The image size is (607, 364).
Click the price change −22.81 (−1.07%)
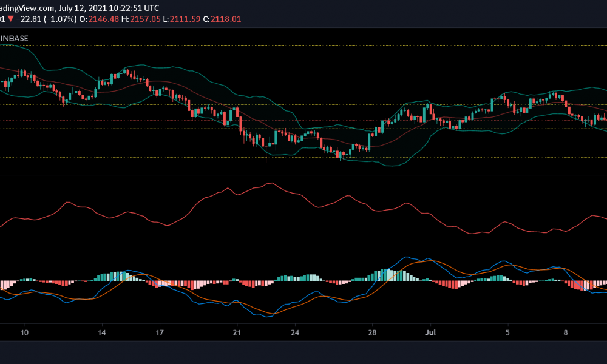pyautogui.click(x=46, y=19)
